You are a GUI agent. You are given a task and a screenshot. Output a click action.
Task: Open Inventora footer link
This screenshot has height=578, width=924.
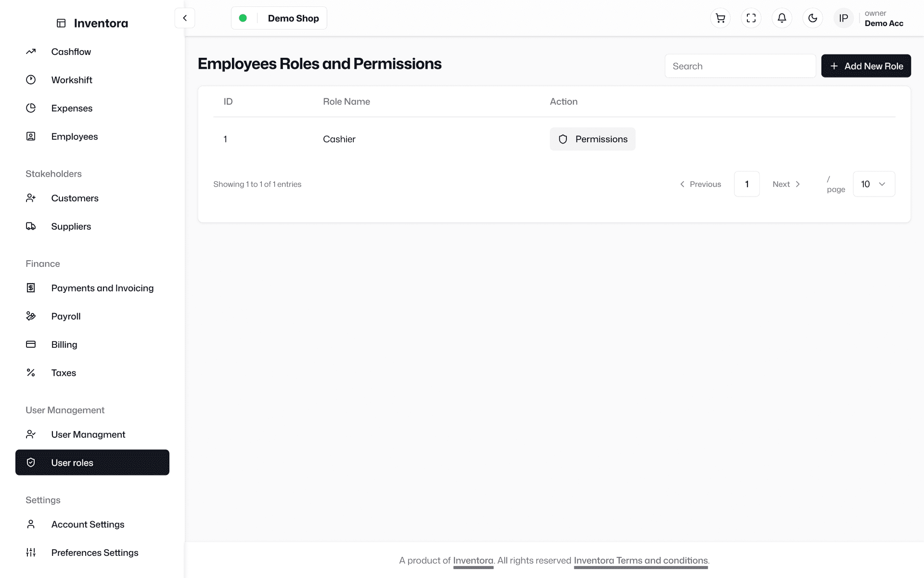pyautogui.click(x=473, y=560)
